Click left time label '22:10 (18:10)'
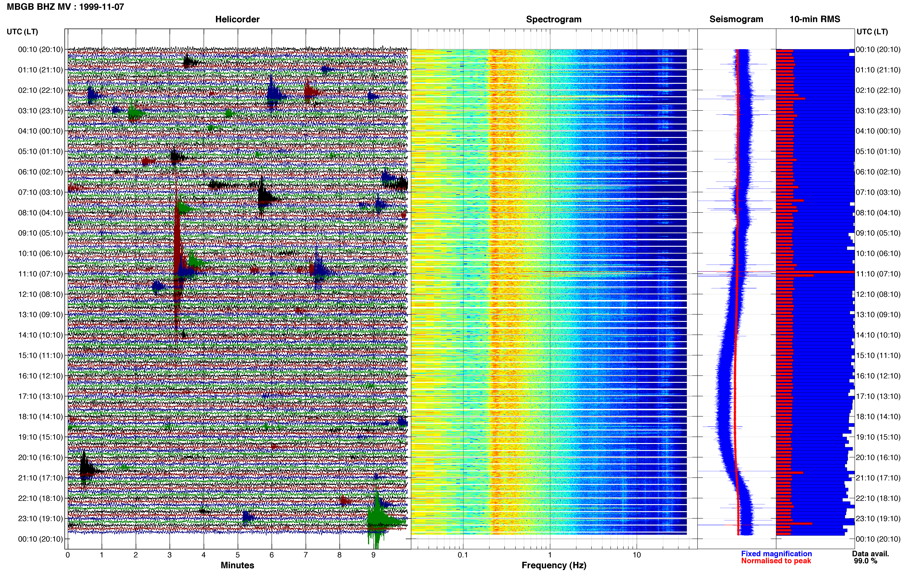 tap(41, 498)
